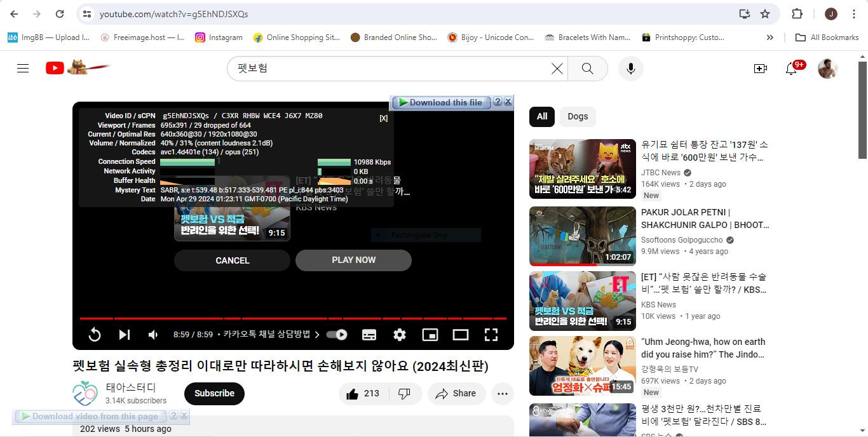This screenshot has width=868, height=437.
Task: Clear the search box text
Action: [557, 69]
